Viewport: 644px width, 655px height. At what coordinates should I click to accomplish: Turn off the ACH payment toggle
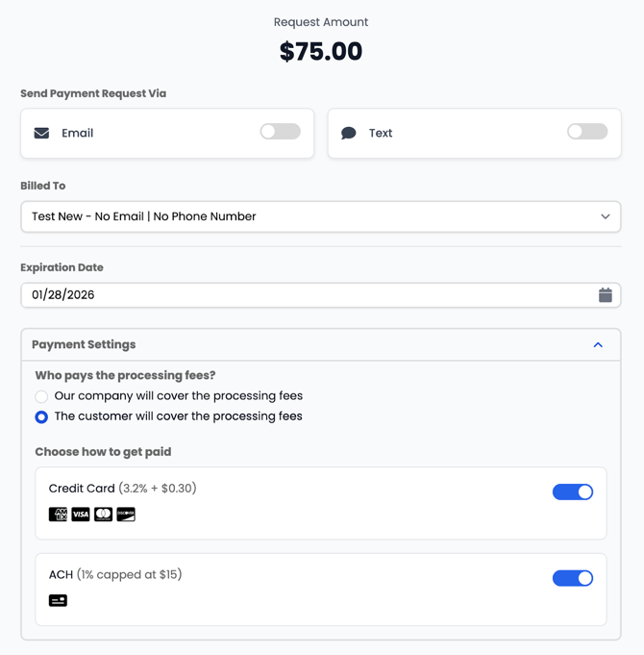pos(573,578)
